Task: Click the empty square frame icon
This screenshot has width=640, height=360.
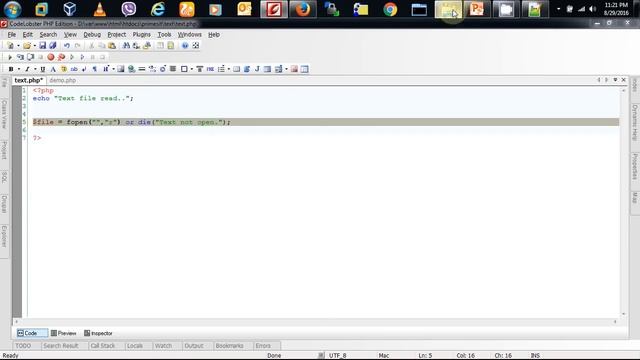Action: [184, 69]
